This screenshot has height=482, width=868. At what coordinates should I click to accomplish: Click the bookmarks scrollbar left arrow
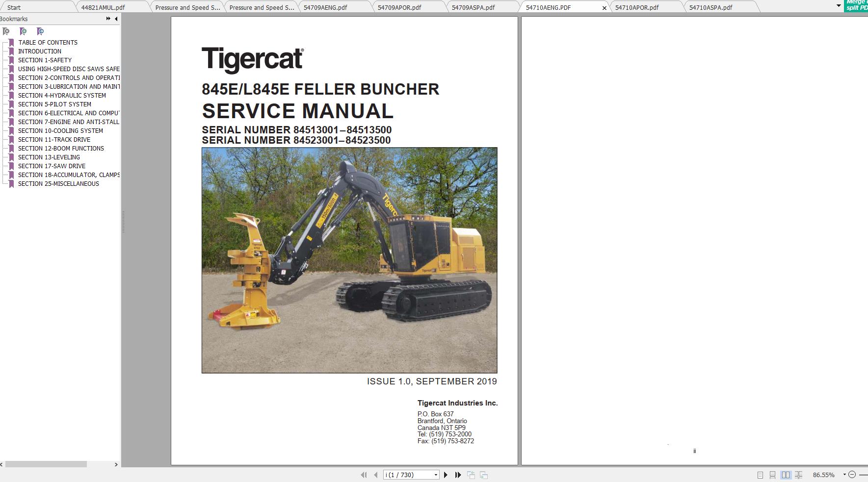tap(2, 464)
